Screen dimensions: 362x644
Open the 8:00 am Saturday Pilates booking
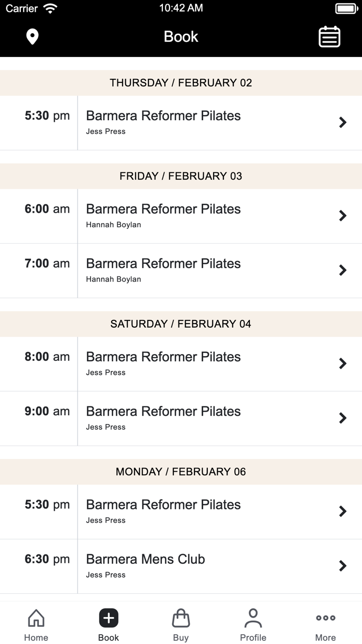181,363
